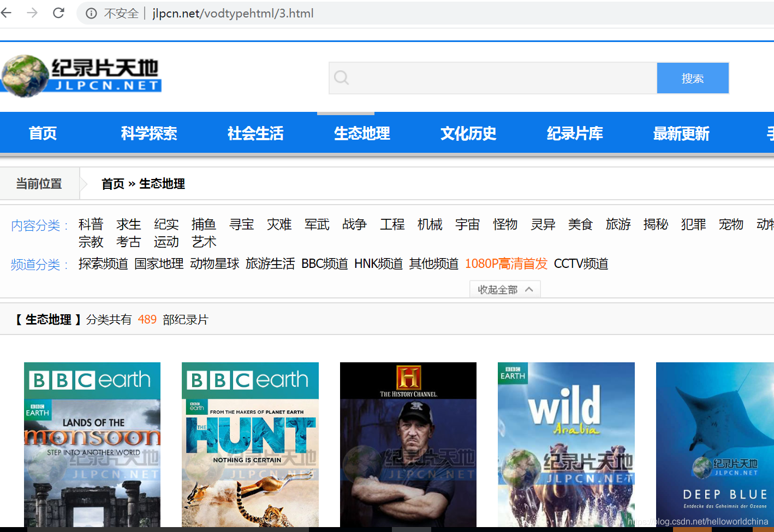
Task: Click the not-secure site info icon
Action: 91,14
